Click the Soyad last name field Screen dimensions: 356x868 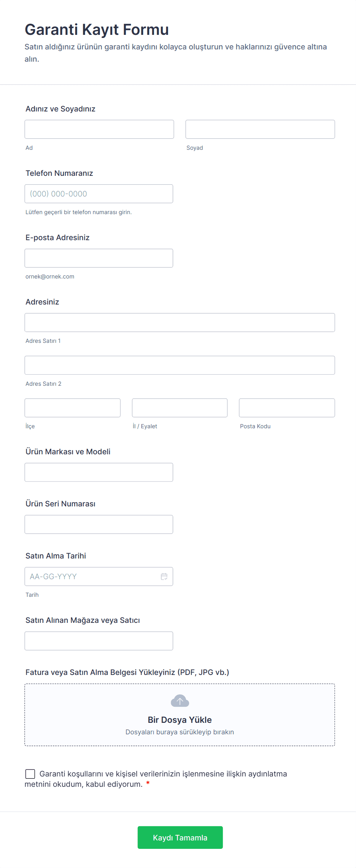pyautogui.click(x=260, y=129)
